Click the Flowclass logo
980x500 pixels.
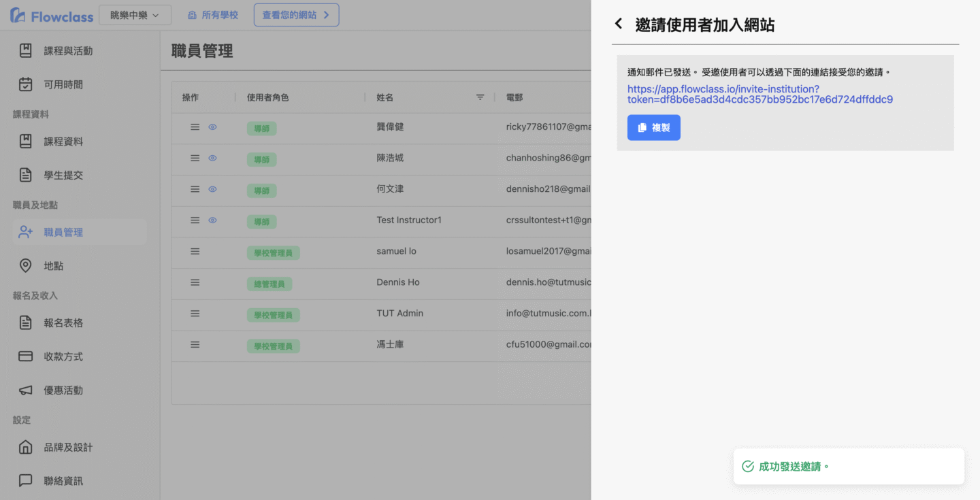(52, 15)
